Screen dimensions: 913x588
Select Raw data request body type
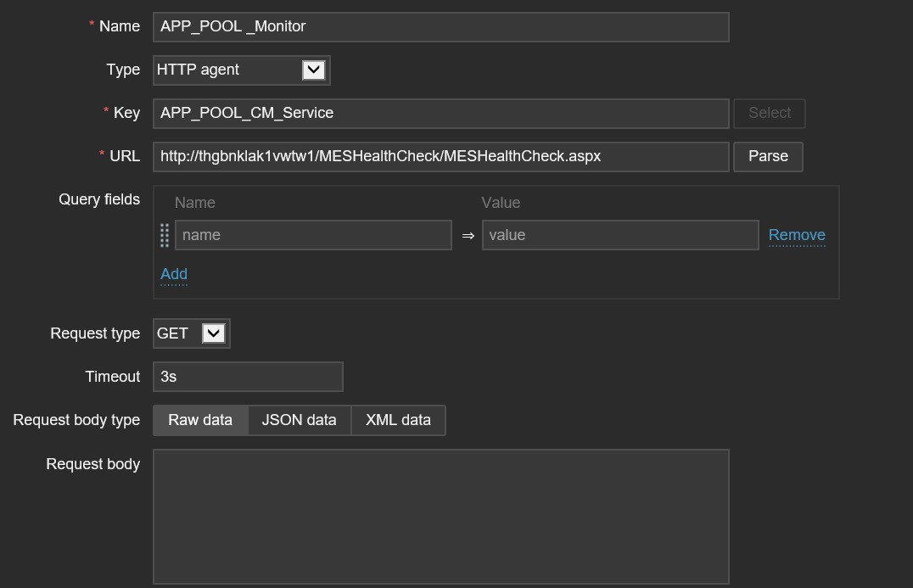[200, 420]
